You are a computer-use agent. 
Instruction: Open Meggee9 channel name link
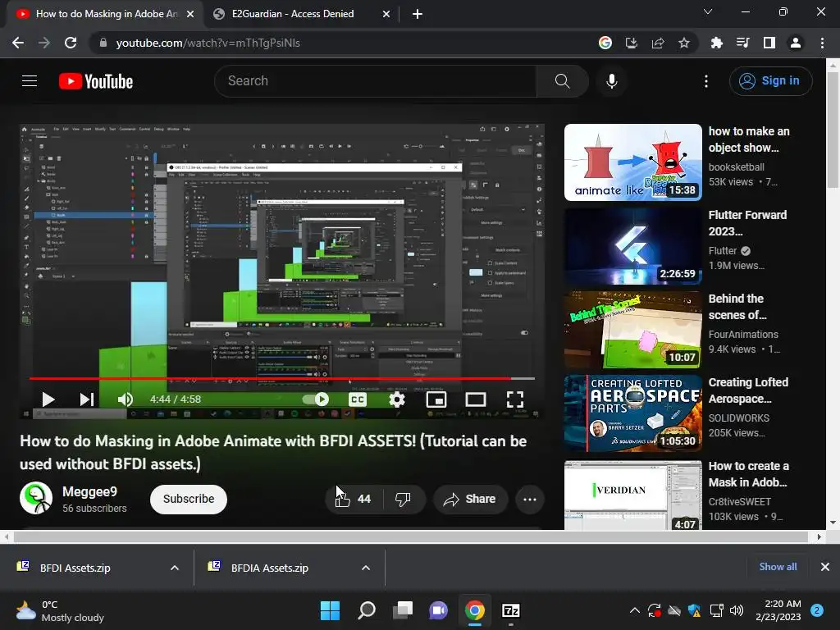[x=89, y=491]
